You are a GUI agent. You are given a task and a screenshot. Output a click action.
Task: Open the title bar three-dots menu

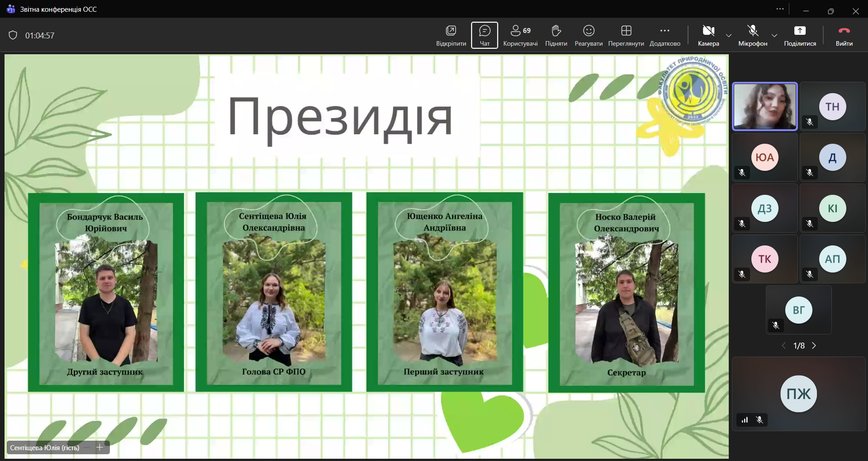780,9
